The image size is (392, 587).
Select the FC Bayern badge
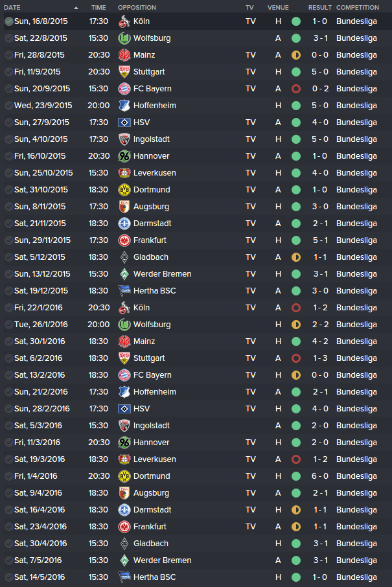point(123,88)
